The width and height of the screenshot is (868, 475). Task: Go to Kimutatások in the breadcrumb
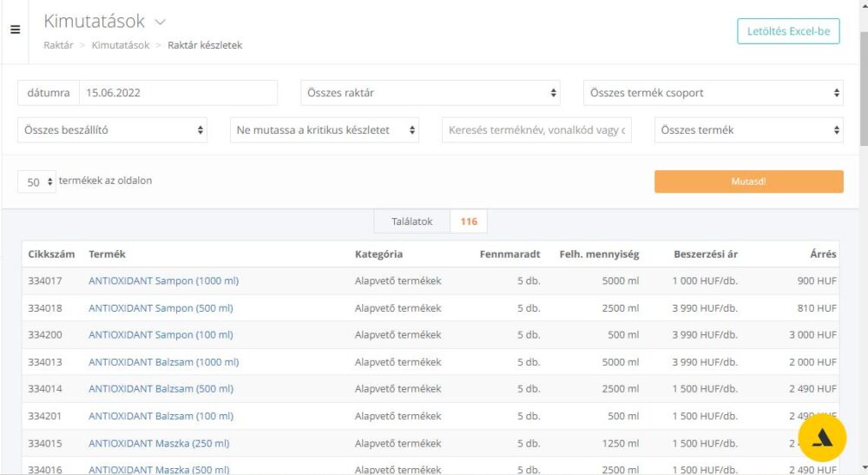pos(120,45)
